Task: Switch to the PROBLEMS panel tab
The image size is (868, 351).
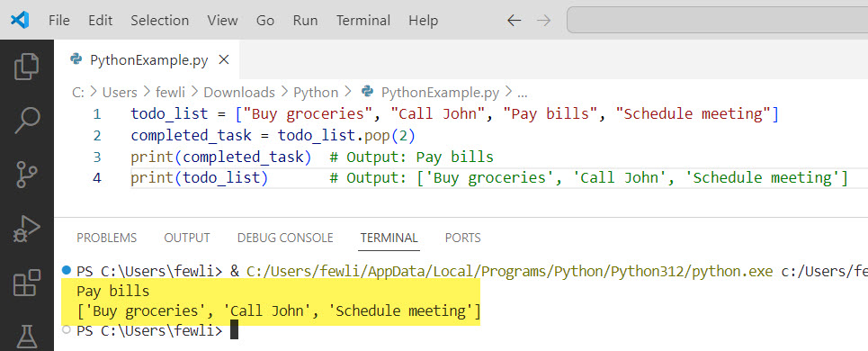Action: click(x=107, y=238)
